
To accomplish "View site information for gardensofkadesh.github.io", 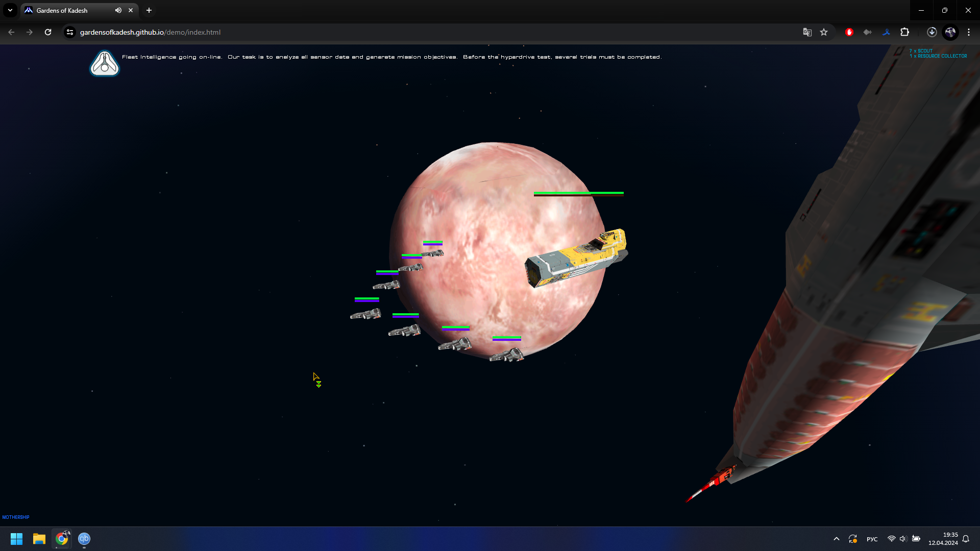I will pyautogui.click(x=70, y=32).
